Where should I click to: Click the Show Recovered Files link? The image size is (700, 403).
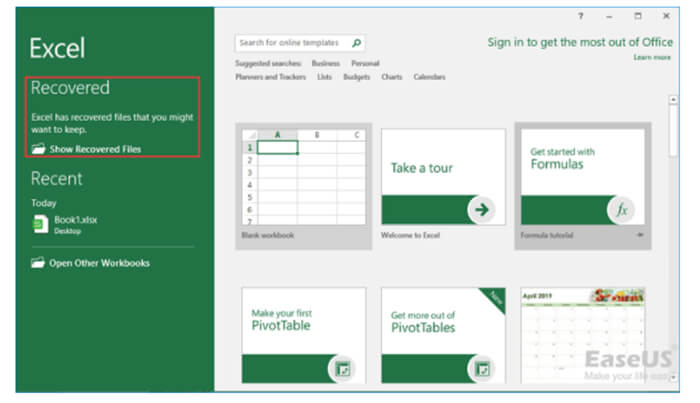[95, 149]
